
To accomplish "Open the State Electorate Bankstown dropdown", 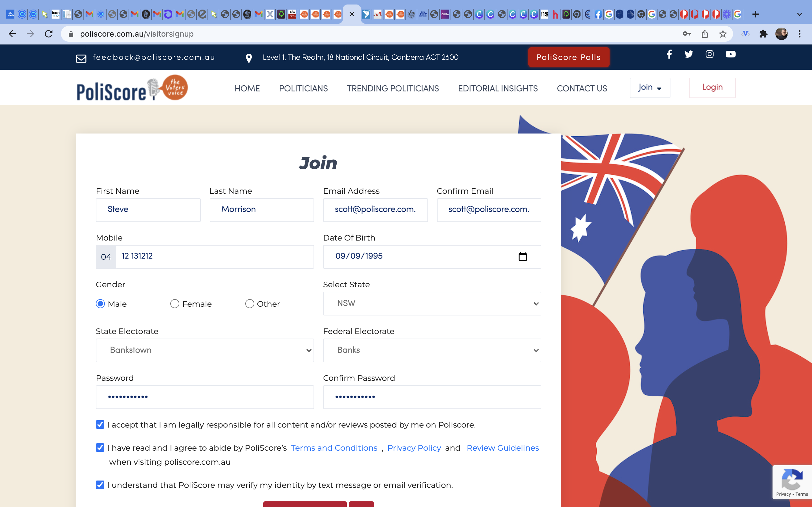I will [x=205, y=350].
